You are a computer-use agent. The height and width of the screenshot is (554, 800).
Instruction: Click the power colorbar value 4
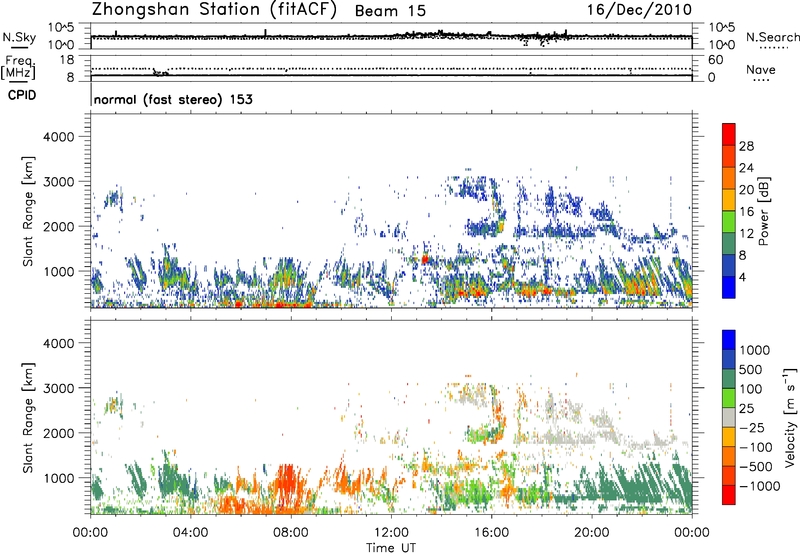742,277
